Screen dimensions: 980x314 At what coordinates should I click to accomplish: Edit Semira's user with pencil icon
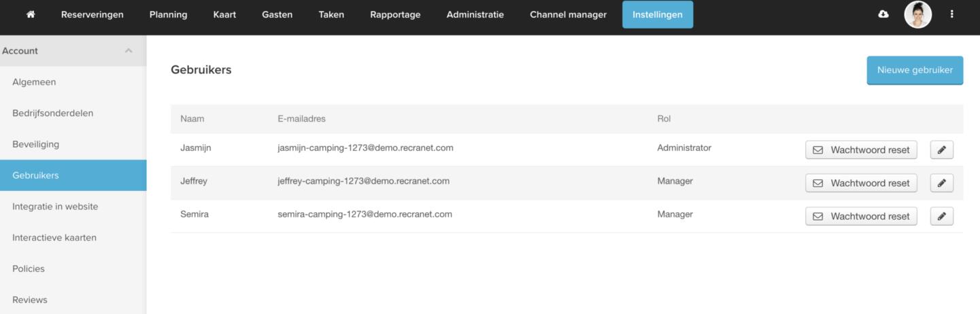pos(941,216)
